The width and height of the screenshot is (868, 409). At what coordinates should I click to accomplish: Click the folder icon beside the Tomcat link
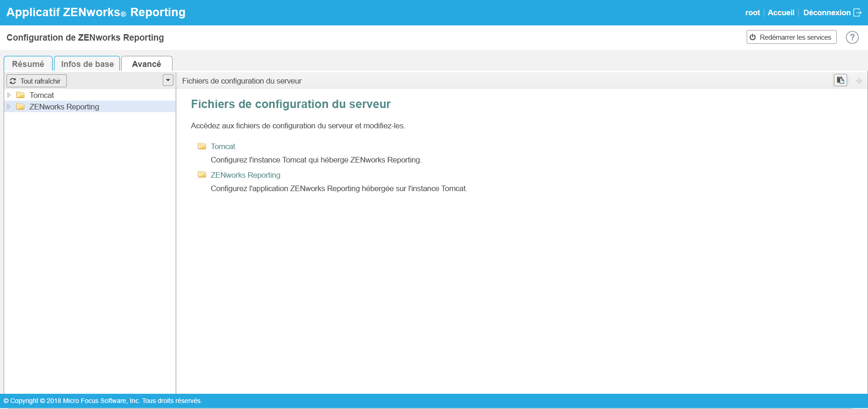coord(202,146)
